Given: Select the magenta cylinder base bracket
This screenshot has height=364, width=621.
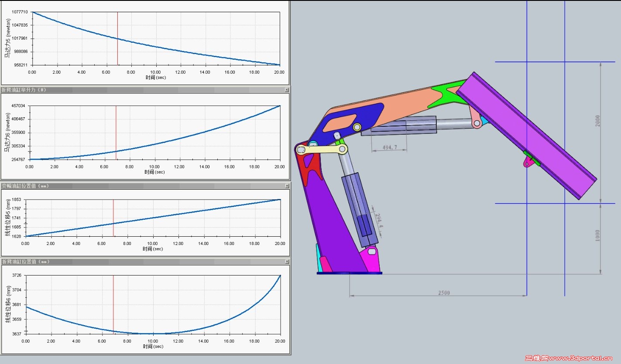Looking at the screenshot, I should [x=371, y=259].
